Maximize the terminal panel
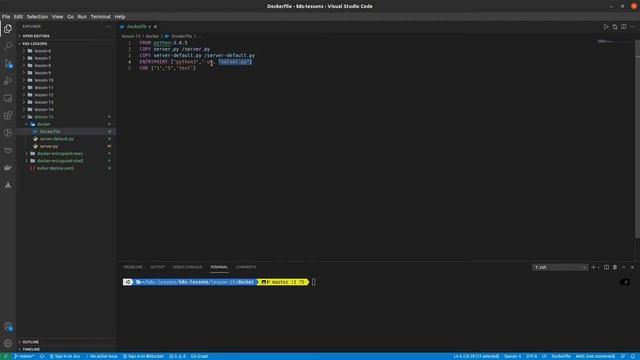This screenshot has height=360, width=640. coord(624,267)
